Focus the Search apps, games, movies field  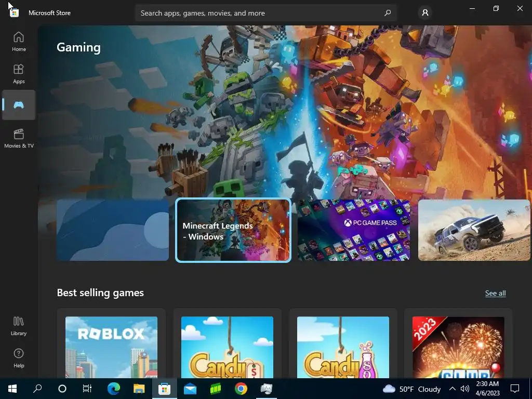click(266, 13)
